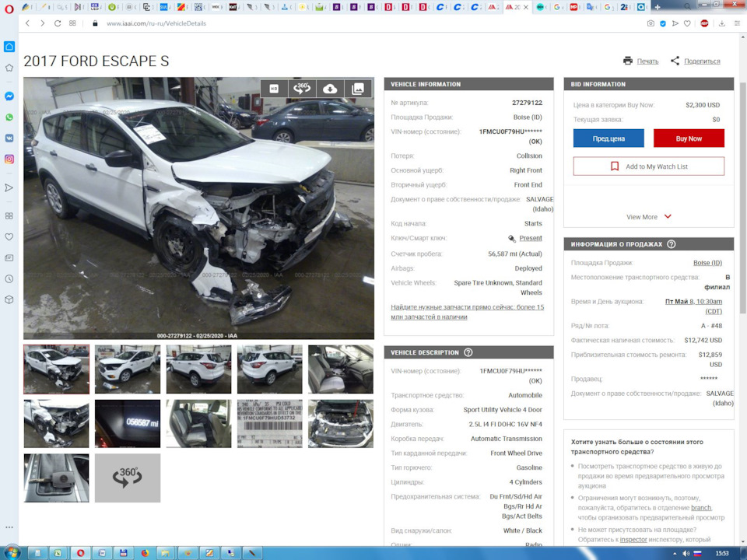Viewport: 747px width, 560px height.
Task: Click the red Buy Now button
Action: coord(689,138)
